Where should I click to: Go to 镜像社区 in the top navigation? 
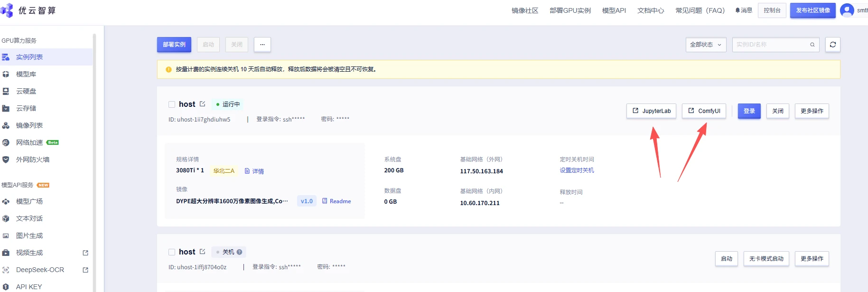pos(524,10)
